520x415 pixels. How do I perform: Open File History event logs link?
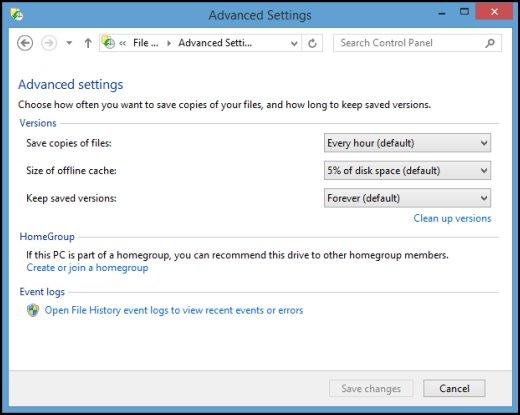174,310
